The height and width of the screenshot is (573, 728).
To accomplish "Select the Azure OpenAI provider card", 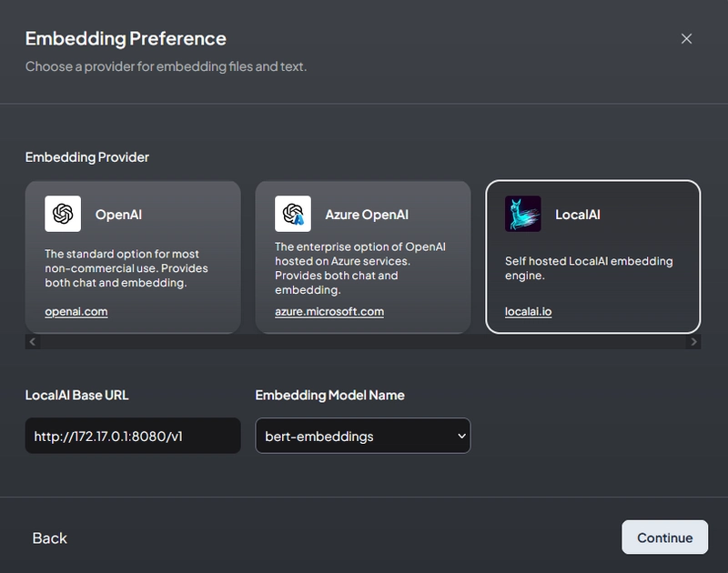I will point(363,257).
